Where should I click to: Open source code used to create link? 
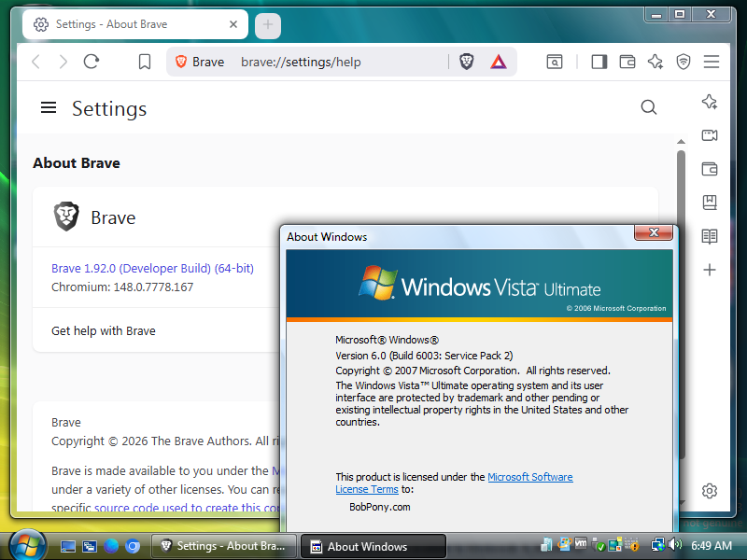tap(187, 507)
